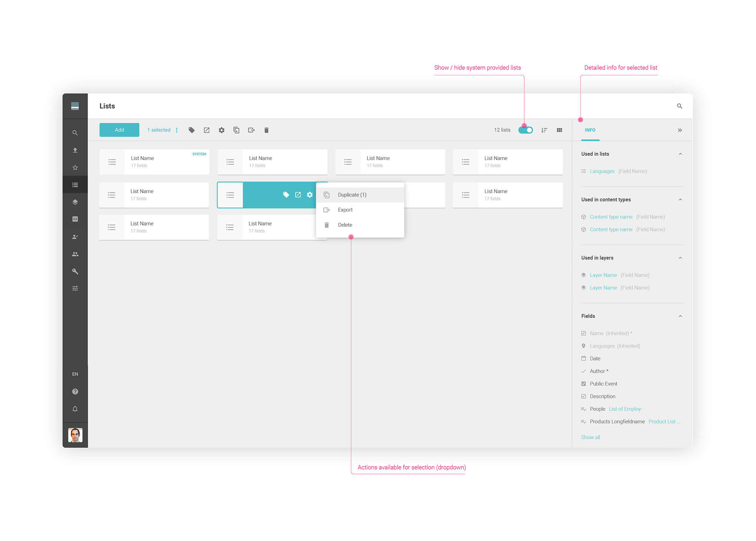This screenshot has width=756, height=541.
Task: Collapse the Used in content types section
Action: [x=680, y=200]
